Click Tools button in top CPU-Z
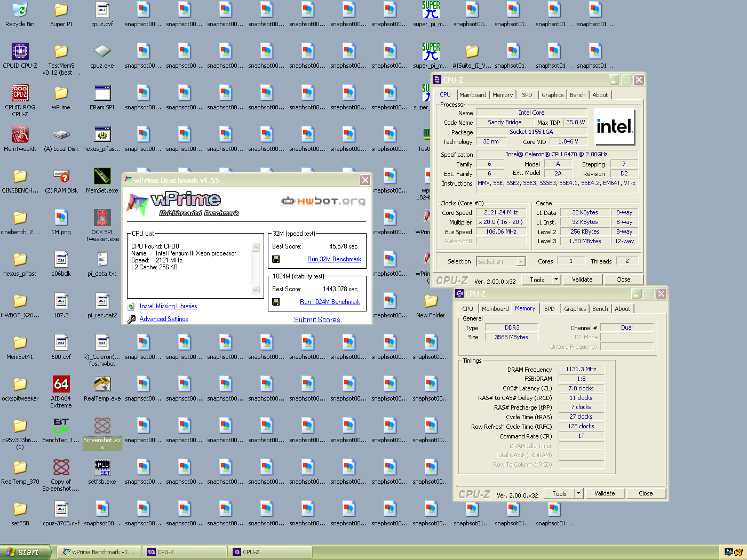The height and width of the screenshot is (560, 747). point(537,279)
